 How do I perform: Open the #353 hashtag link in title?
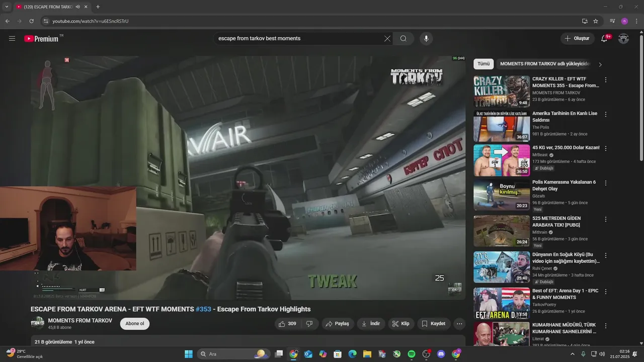203,309
